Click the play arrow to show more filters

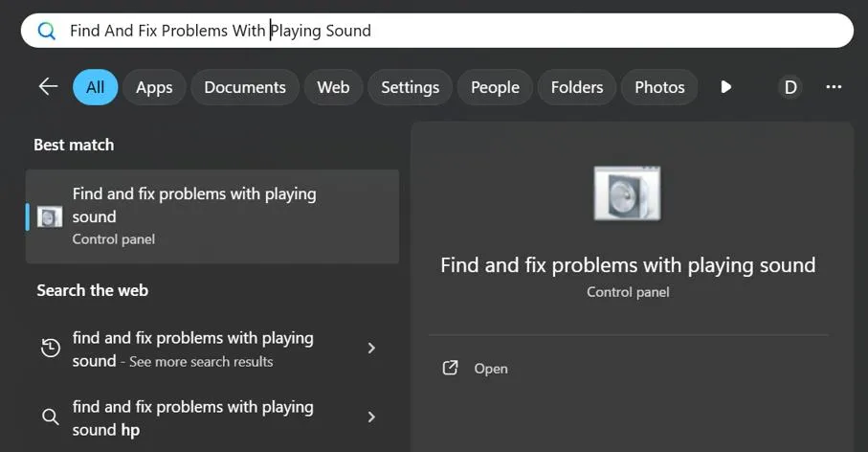click(x=725, y=87)
